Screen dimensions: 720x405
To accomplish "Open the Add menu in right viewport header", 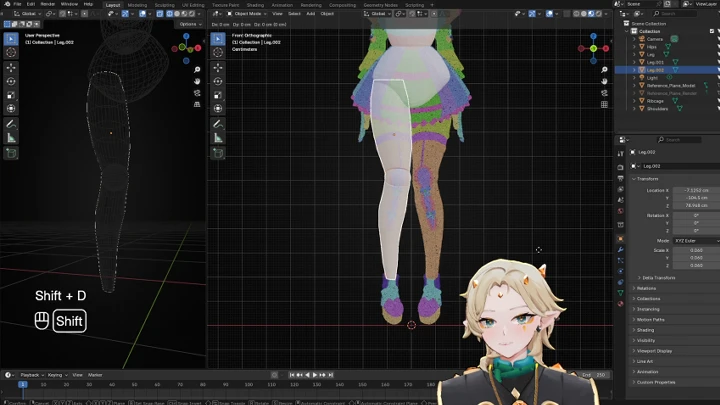I will [x=311, y=14].
